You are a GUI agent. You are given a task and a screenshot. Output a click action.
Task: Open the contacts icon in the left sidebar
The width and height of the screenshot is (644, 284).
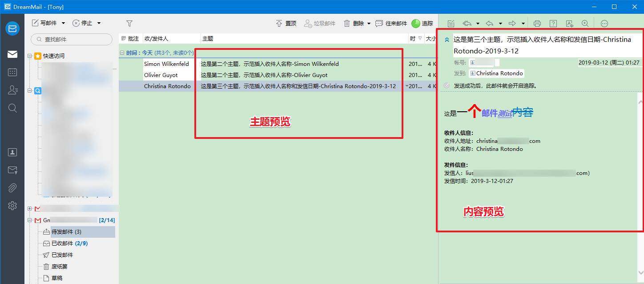coord(12,90)
